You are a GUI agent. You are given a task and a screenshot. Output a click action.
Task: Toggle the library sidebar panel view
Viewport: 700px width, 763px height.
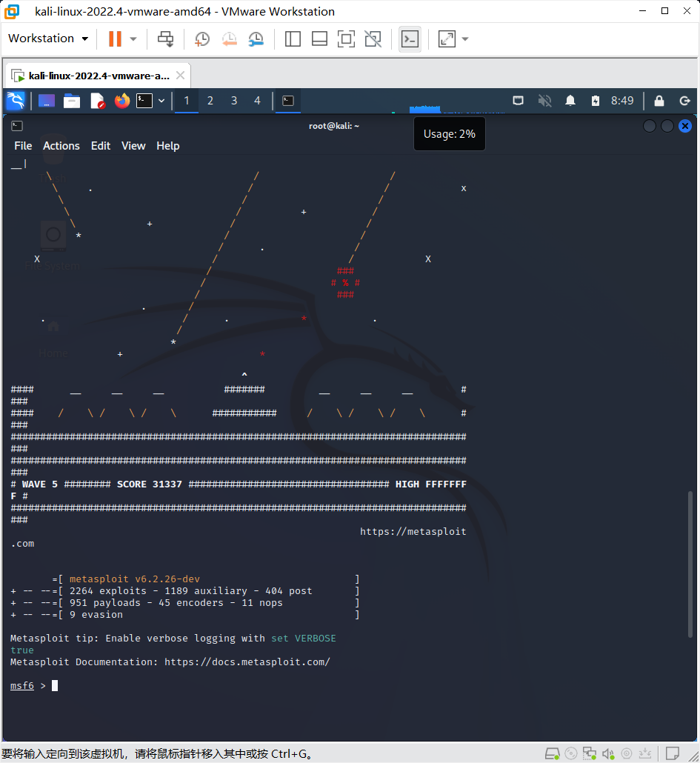point(293,39)
